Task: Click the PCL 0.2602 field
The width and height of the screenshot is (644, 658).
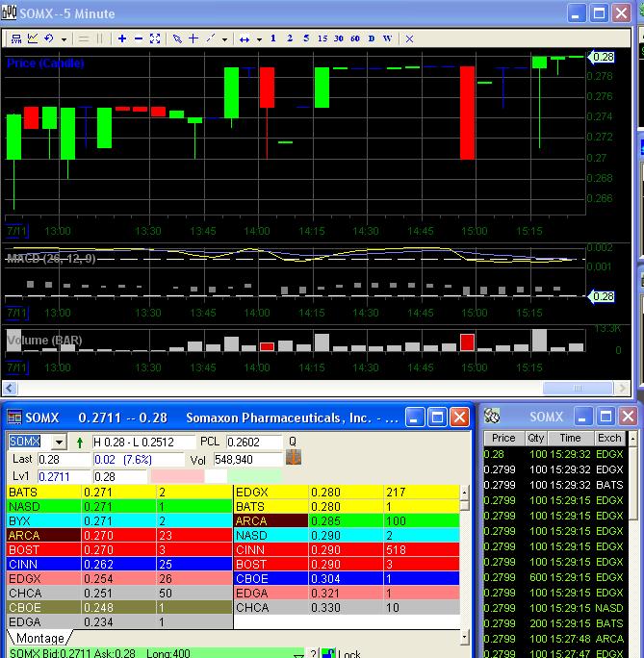Action: point(254,442)
